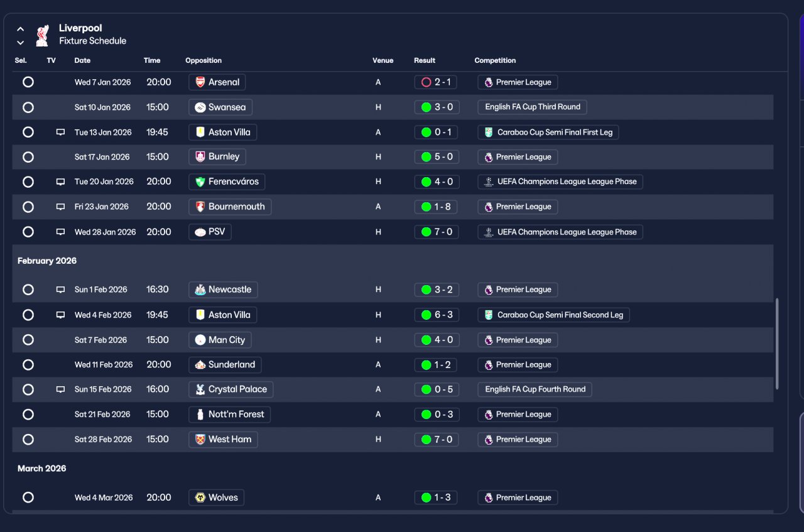Click the Carabao Cup Semi Final Second Leg tag
The image size is (804, 532).
click(553, 315)
